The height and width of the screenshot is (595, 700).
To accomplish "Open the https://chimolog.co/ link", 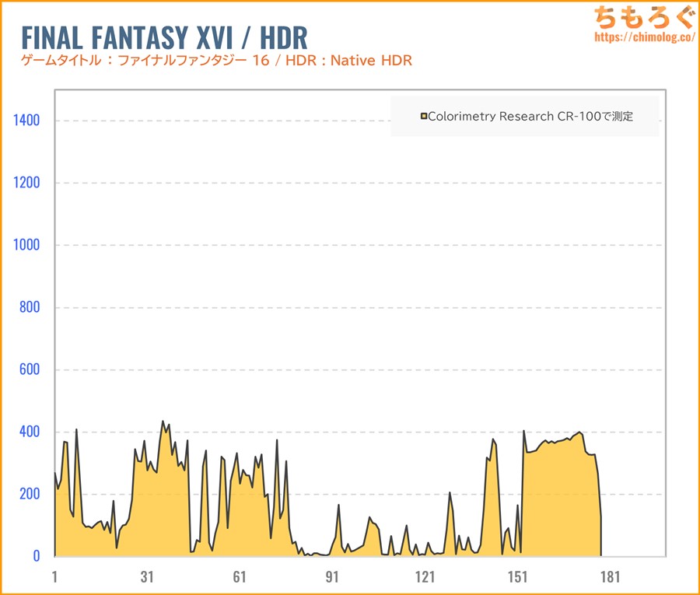I will pos(644,37).
